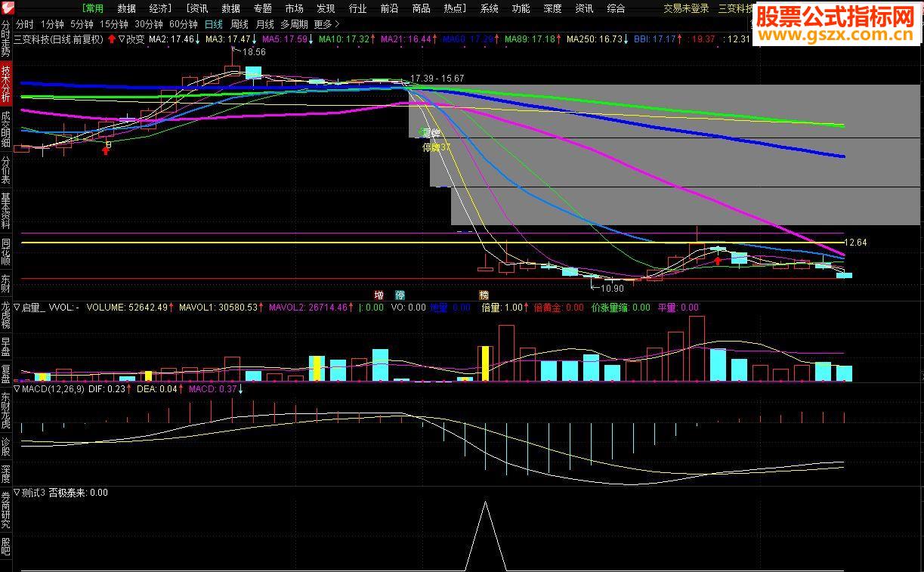The height and width of the screenshot is (572, 924).
Task: Open the 诊股 sidebar tab
Action: click(6, 447)
